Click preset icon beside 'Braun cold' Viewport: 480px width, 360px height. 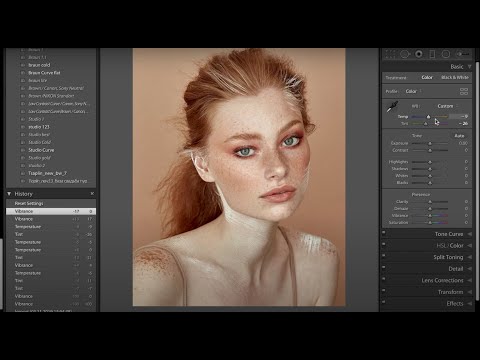pos(23,65)
